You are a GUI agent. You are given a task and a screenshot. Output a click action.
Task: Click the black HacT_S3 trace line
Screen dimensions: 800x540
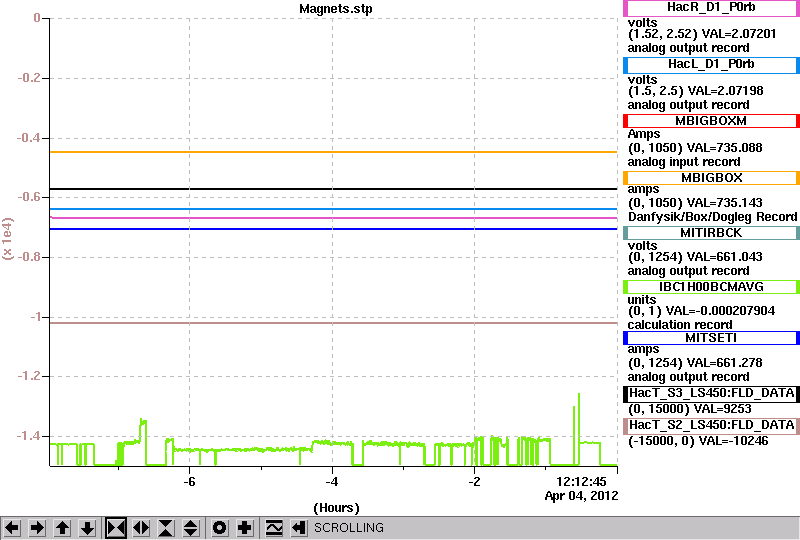(333, 189)
